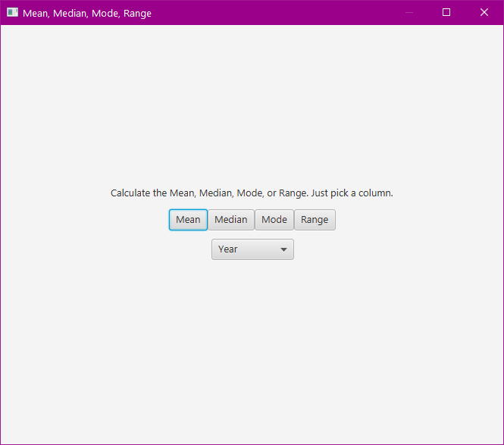Click the app icon in the title bar

[12, 13]
